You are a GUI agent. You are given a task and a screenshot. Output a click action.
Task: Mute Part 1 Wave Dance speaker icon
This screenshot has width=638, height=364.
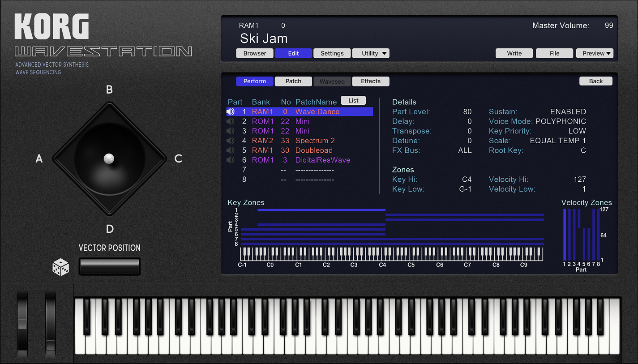tap(231, 112)
